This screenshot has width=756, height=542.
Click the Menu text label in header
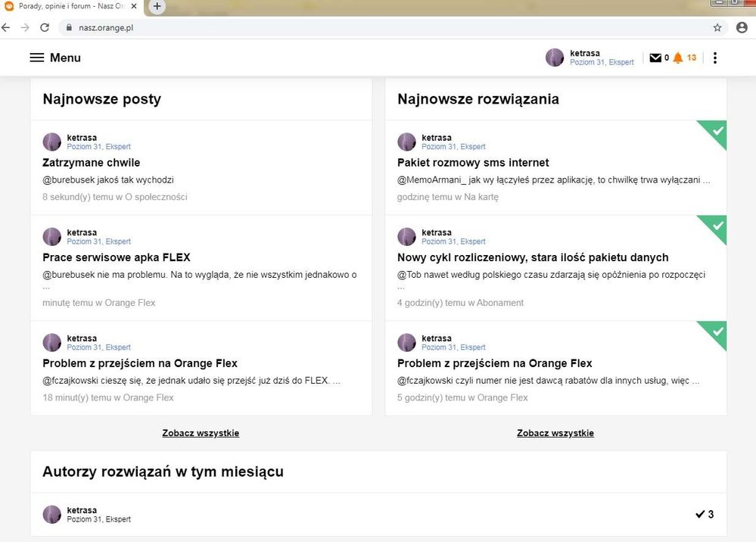(65, 58)
